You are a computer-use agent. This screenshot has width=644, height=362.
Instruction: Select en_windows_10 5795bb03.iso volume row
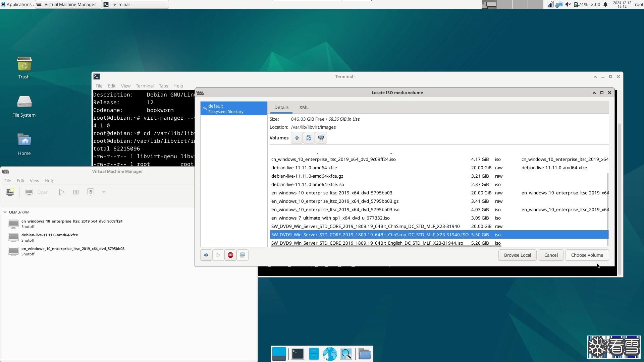[439, 209]
